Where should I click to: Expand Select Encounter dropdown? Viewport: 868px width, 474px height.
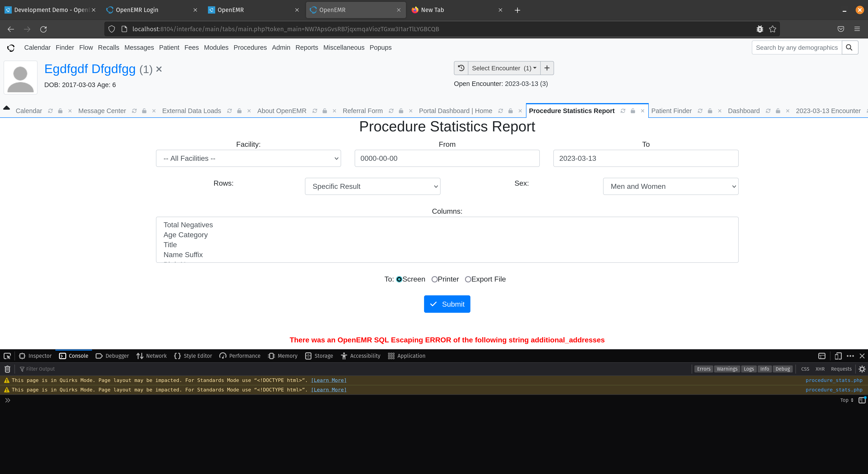(504, 68)
